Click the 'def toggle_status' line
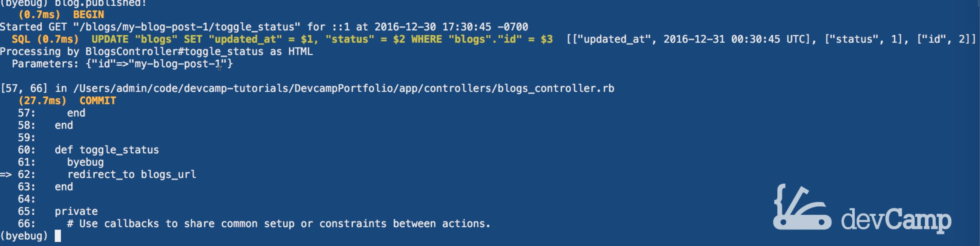This screenshot has width=980, height=246. pyautogui.click(x=106, y=150)
